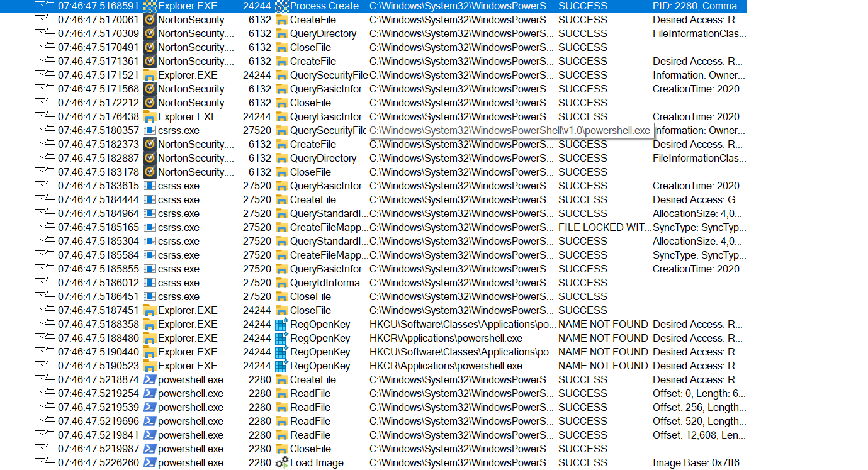Image resolution: width=868 pixels, height=470 pixels.
Task: Click 'CreationTime: 2020...' in the 07:46:47.5185855 row
Action: coord(699,269)
